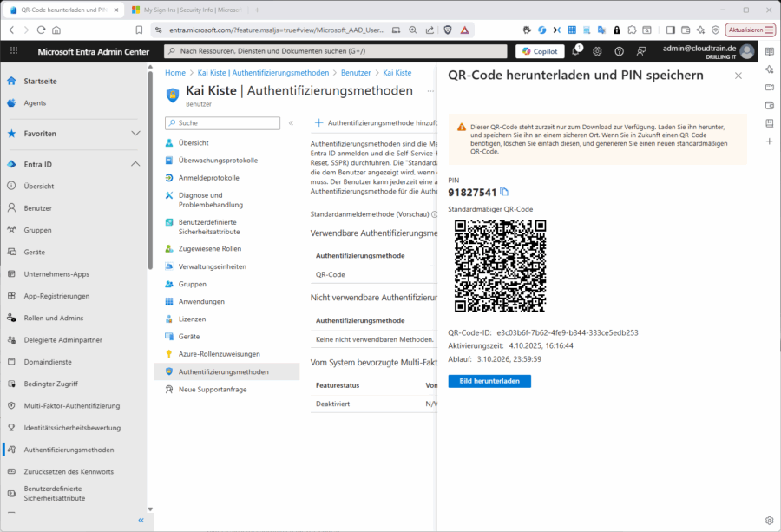Collapse the Entra ID section
781x532 pixels.
135,164
